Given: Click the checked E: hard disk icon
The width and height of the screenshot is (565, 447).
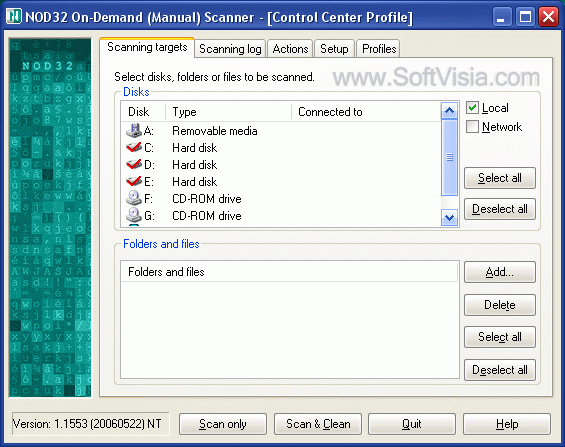Looking at the screenshot, I should pyautogui.click(x=134, y=181).
